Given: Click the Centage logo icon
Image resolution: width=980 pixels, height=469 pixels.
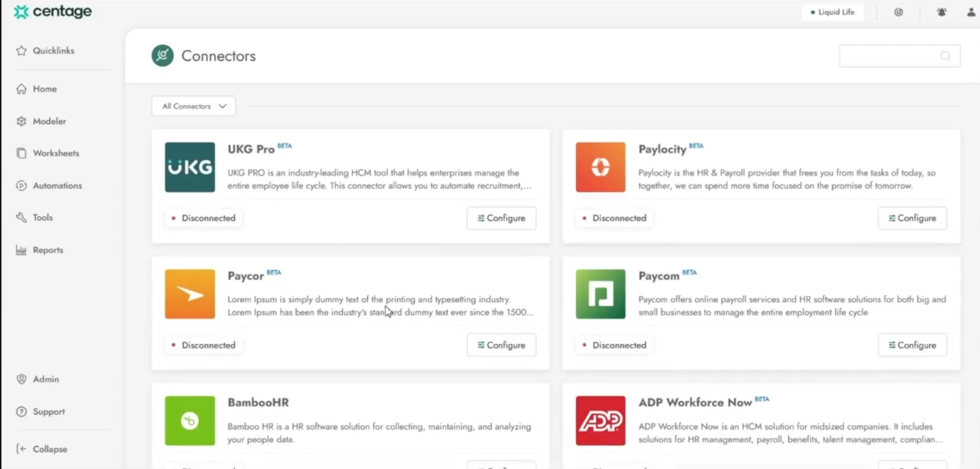Looking at the screenshot, I should tap(21, 12).
